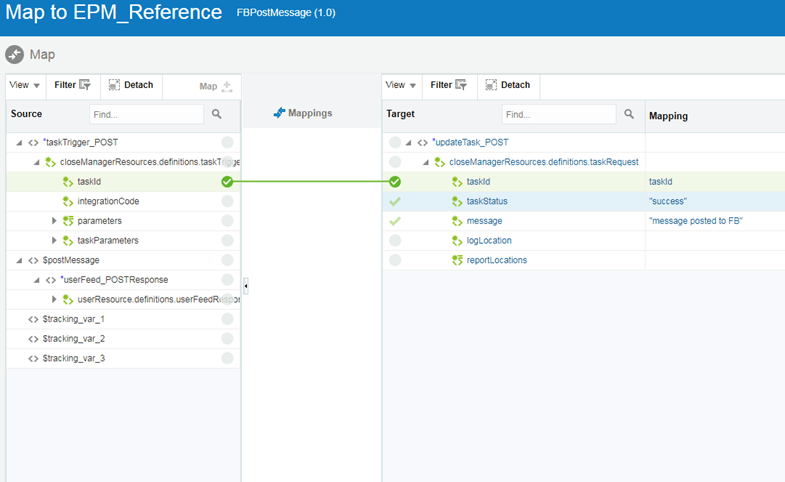Select integrationCode source element

pos(108,201)
